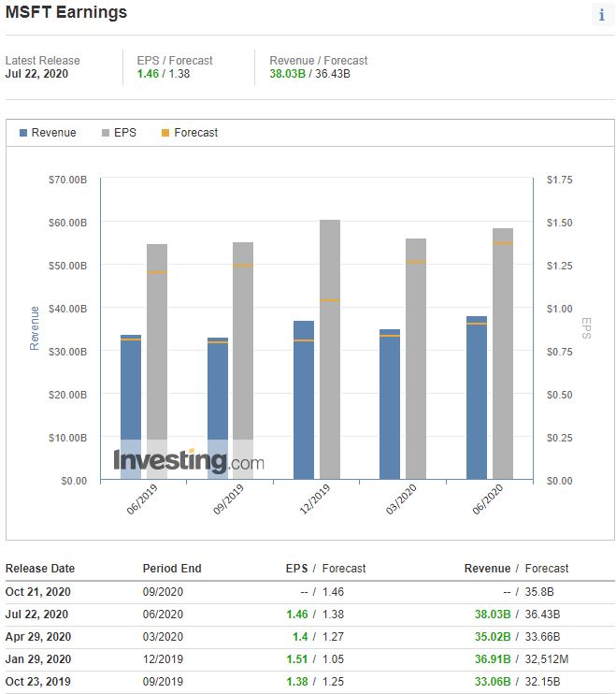Click the 06/2020 x-axis label
Image resolution: width=616 pixels, height=694 pixels.
coord(488,499)
